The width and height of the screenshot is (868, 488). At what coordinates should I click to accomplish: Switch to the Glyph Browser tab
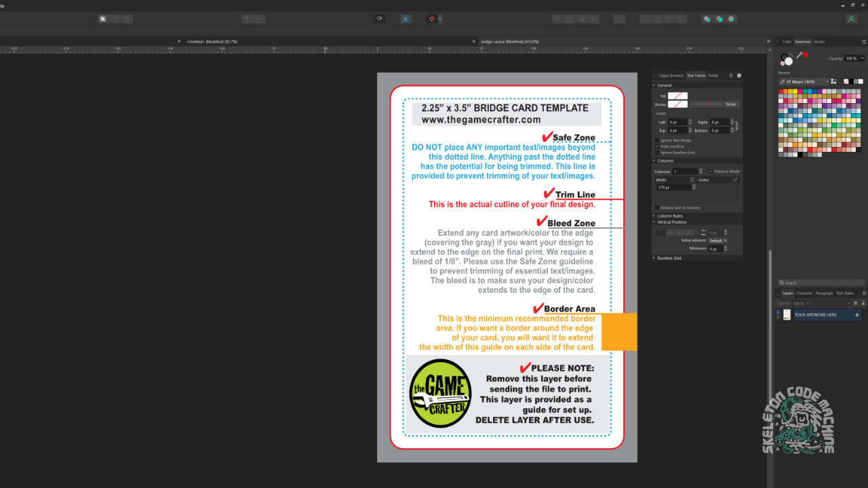tap(671, 76)
